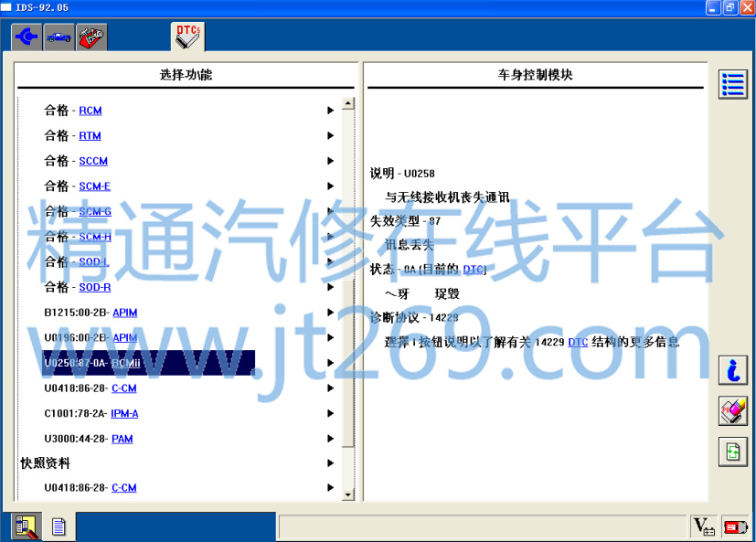Expand the arrow on RTM row
Viewport: 756px width, 542px height.
(330, 135)
